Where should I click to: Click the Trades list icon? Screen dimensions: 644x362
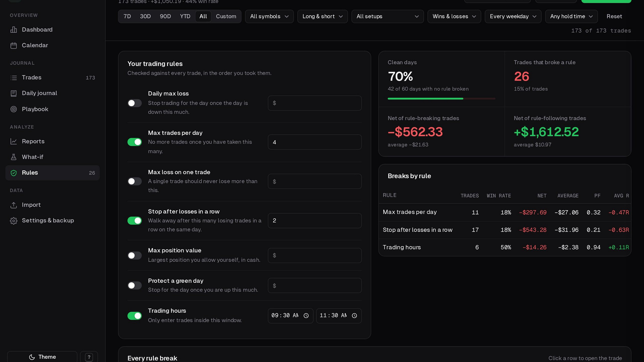coord(14,78)
